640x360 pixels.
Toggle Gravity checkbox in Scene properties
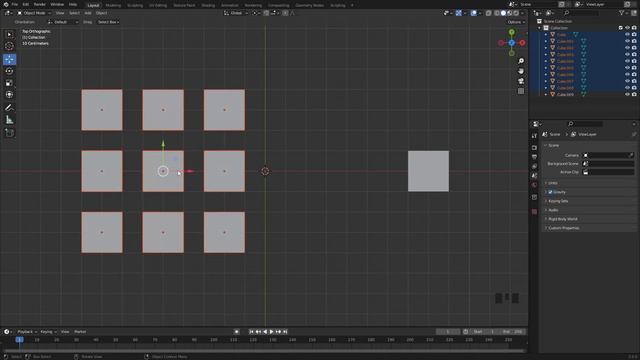point(550,192)
